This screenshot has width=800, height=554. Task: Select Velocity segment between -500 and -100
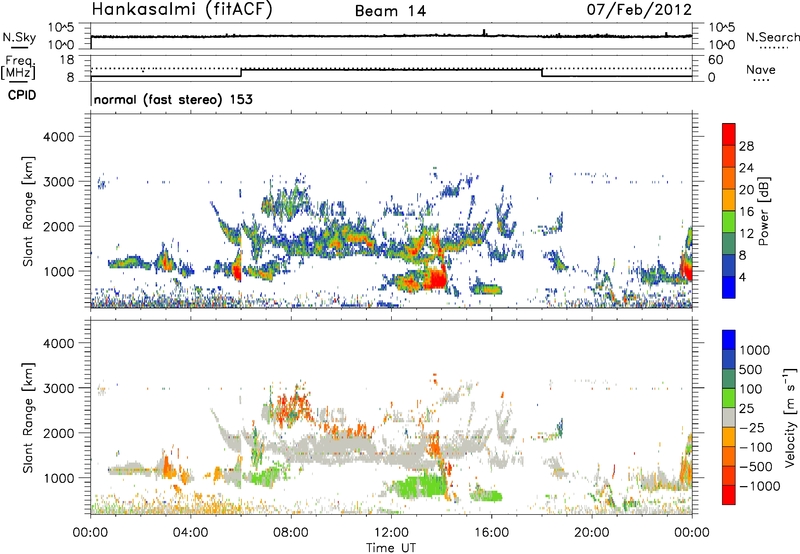[729, 457]
